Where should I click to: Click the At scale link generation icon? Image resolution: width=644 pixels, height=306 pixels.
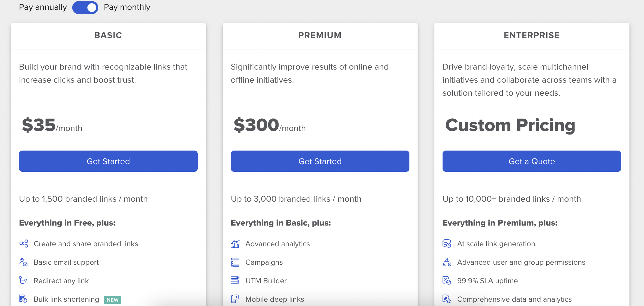pyautogui.click(x=447, y=243)
